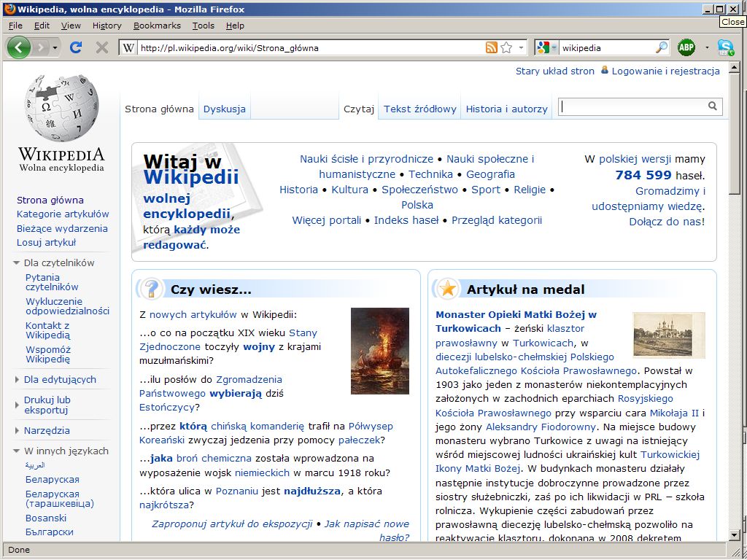The width and height of the screenshot is (747, 560).
Task: Click the 784 599 article count link
Action: click(x=643, y=175)
